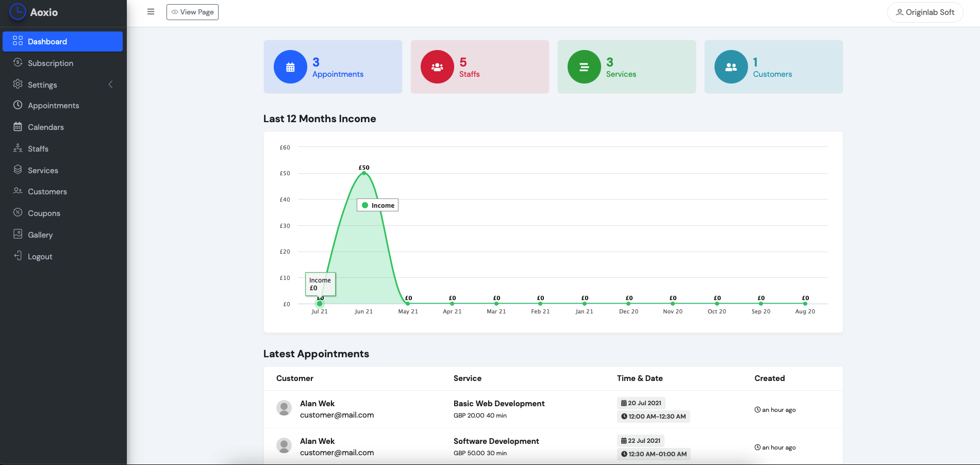Toggle Income series in chart legend
Viewport: 980px width, 465px height.
tap(377, 205)
